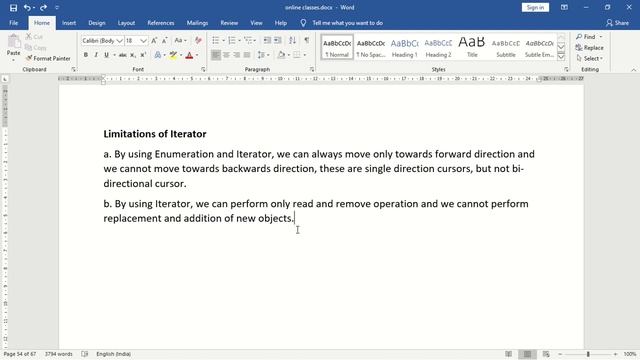The height and width of the screenshot is (360, 640).
Task: Decrease paragraph indent
Action: (x=267, y=40)
